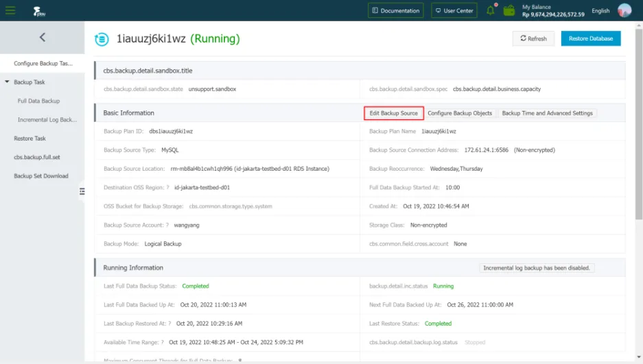643x364 pixels.
Task: Click the green wallet balance icon
Action: click(x=509, y=10)
